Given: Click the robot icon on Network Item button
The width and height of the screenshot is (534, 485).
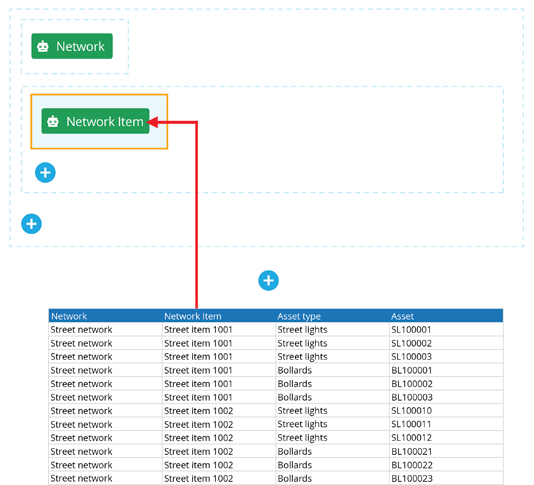Looking at the screenshot, I should click(53, 121).
